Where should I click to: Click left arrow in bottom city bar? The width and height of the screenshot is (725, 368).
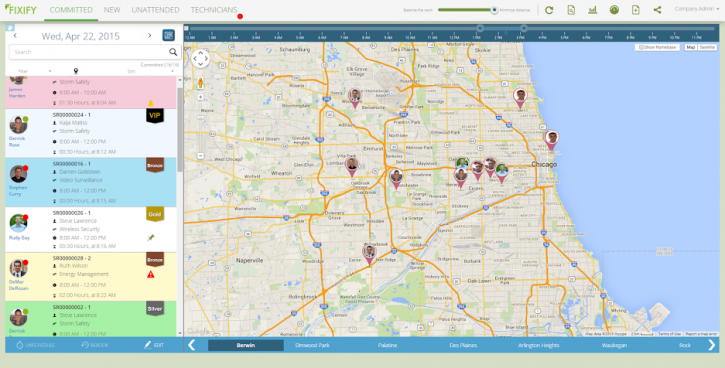[191, 345]
